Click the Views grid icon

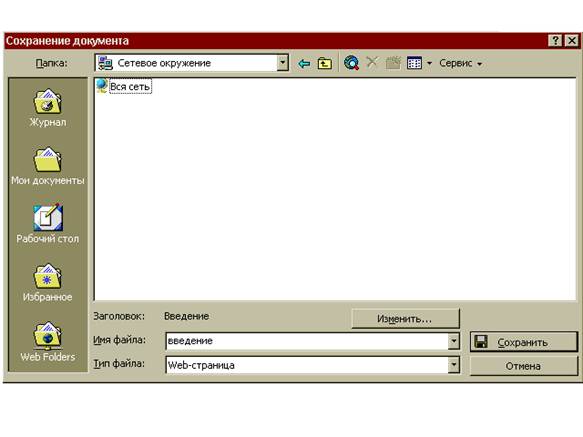click(414, 63)
